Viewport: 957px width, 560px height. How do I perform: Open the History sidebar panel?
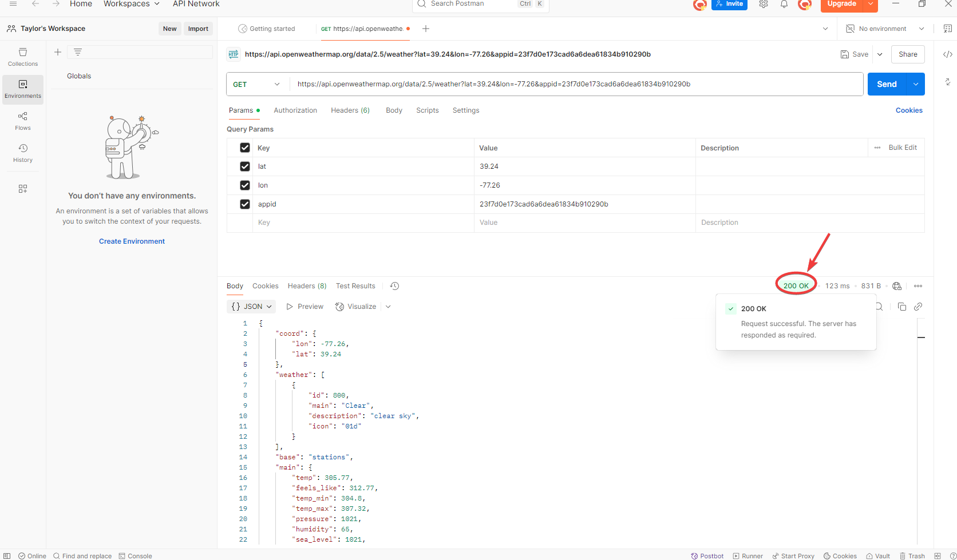23,153
